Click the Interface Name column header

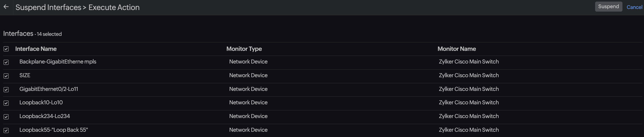[36, 49]
